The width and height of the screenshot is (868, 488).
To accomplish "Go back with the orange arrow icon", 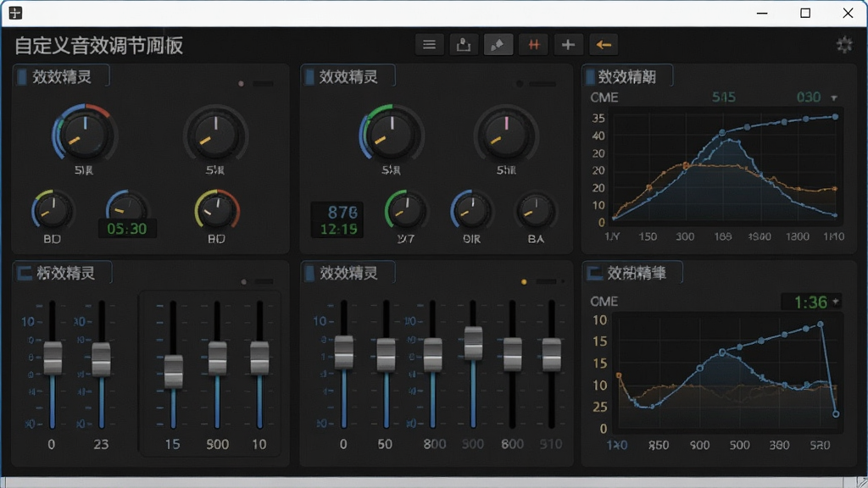I will coord(604,45).
